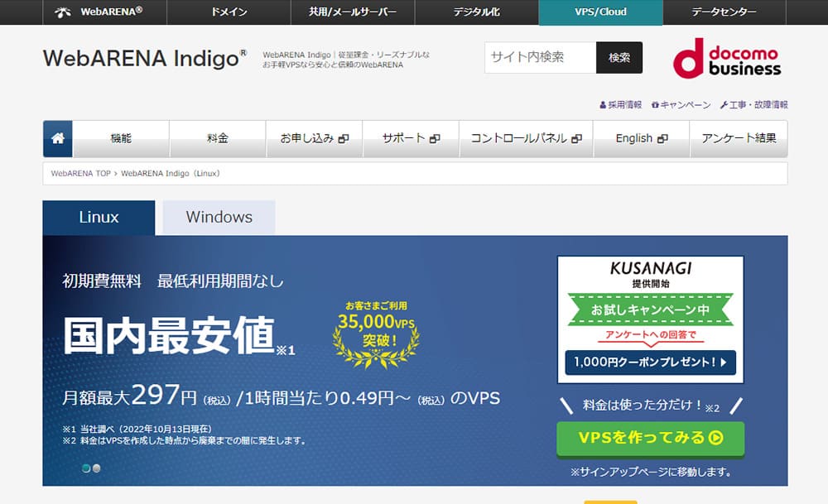Click the green VPSを作ってみる button
Viewport: 828px width, 504px height.
tap(650, 438)
